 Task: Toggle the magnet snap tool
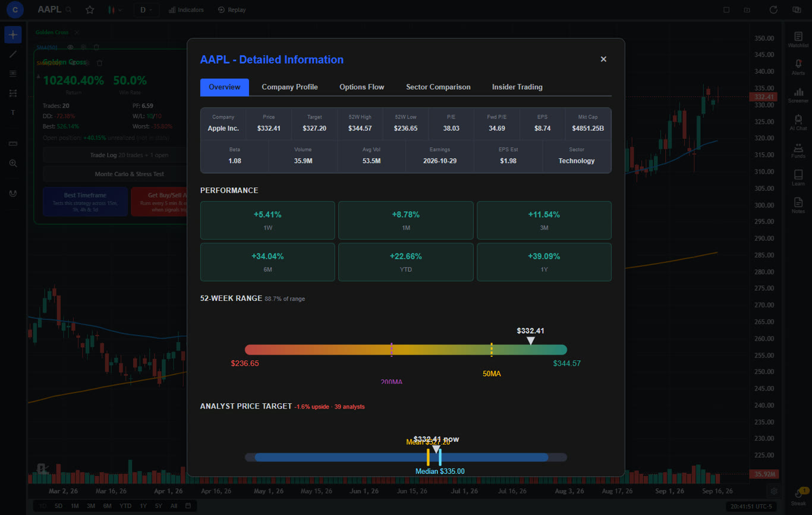pos(13,193)
